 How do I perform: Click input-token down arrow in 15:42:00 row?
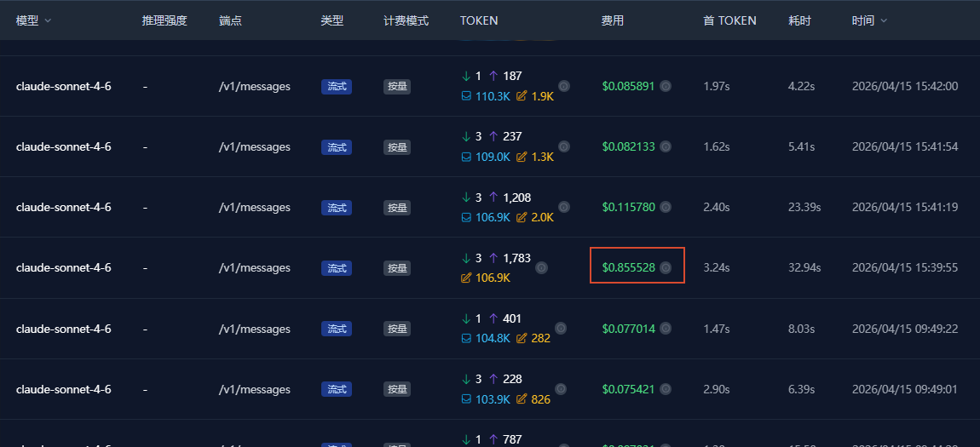pos(465,76)
